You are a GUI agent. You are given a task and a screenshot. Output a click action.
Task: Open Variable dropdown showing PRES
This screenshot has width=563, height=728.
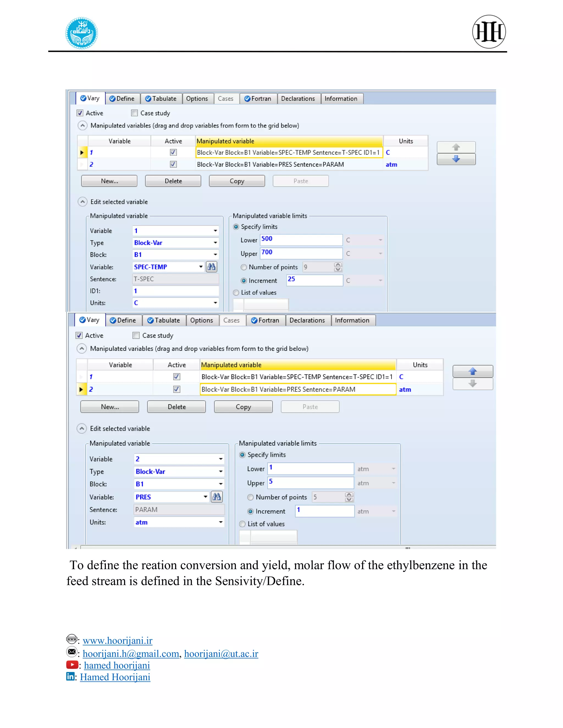[205, 497]
